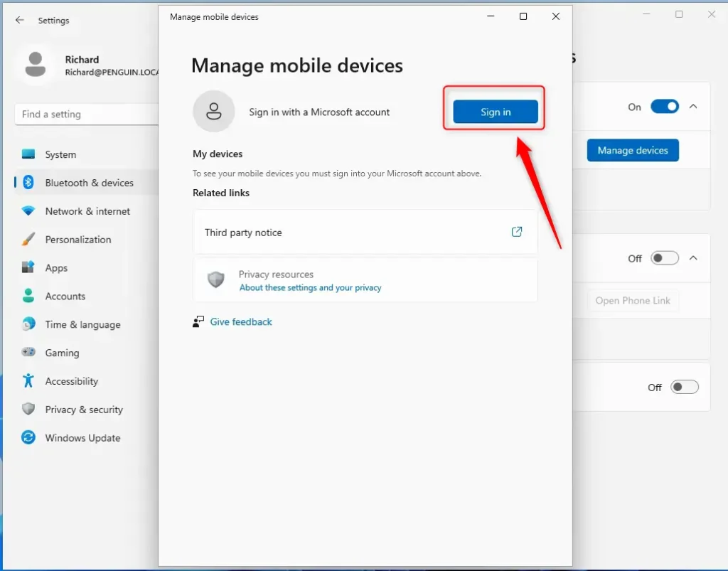Click the Network wifi icon
This screenshot has width=728, height=571.
click(x=28, y=210)
